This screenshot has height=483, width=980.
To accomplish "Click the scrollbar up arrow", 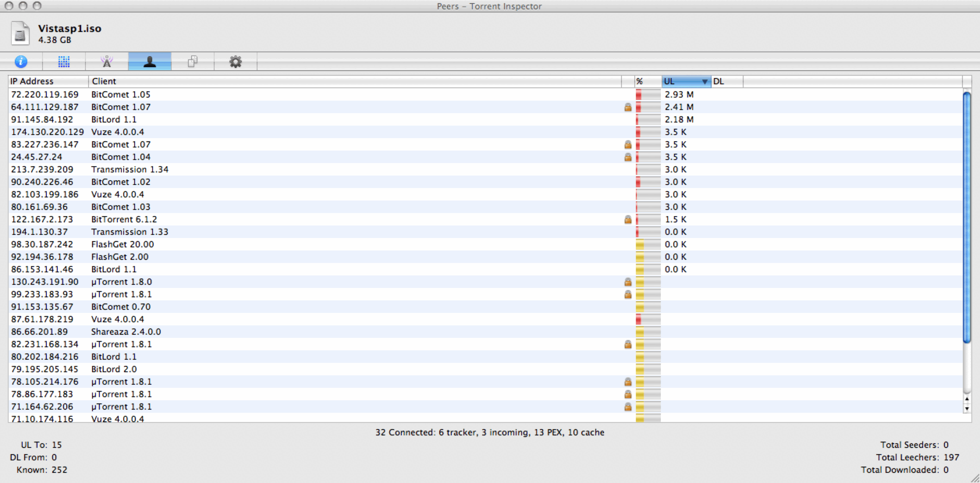I will click(x=967, y=399).
